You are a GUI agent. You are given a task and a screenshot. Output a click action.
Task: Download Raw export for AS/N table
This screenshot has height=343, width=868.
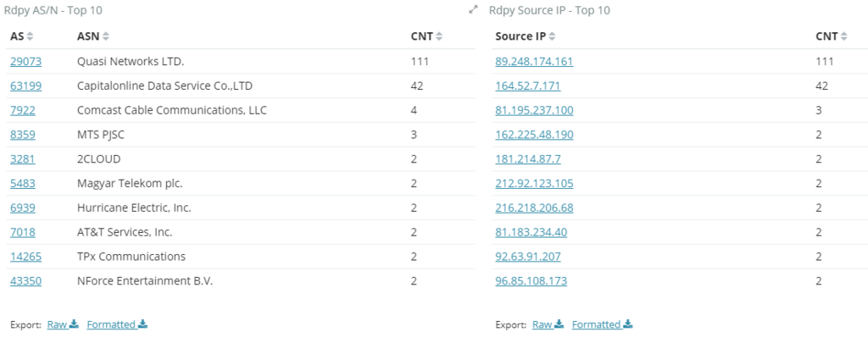point(63,324)
